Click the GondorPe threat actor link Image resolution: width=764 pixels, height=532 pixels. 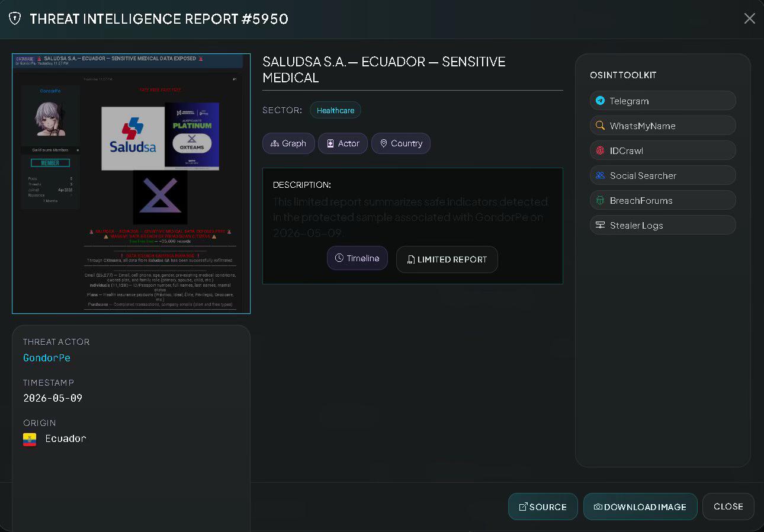[47, 358]
